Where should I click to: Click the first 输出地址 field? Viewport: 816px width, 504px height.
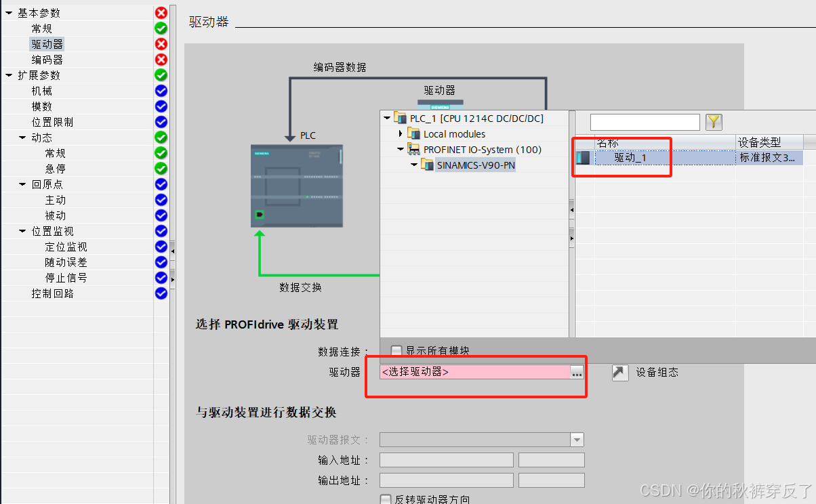click(x=446, y=481)
